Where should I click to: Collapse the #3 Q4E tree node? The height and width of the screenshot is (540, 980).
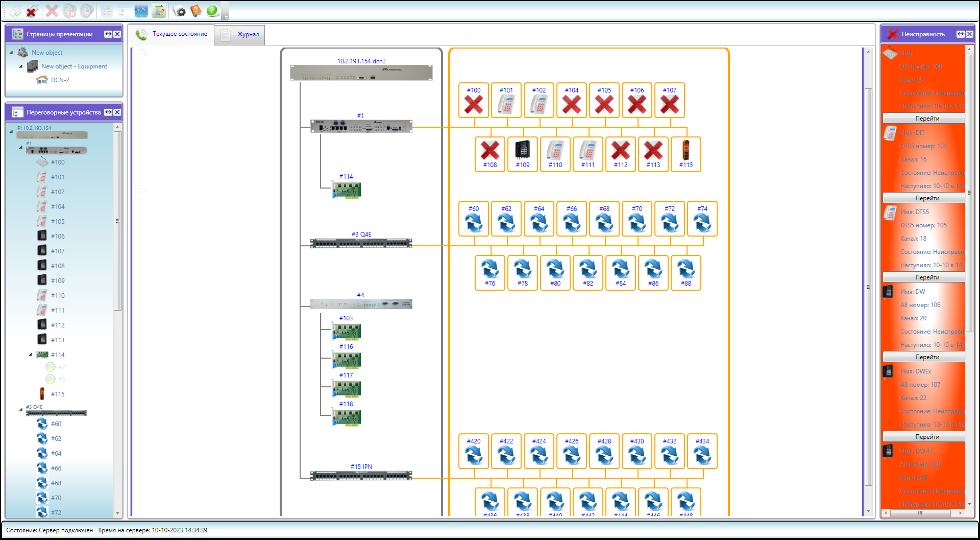pos(21,410)
